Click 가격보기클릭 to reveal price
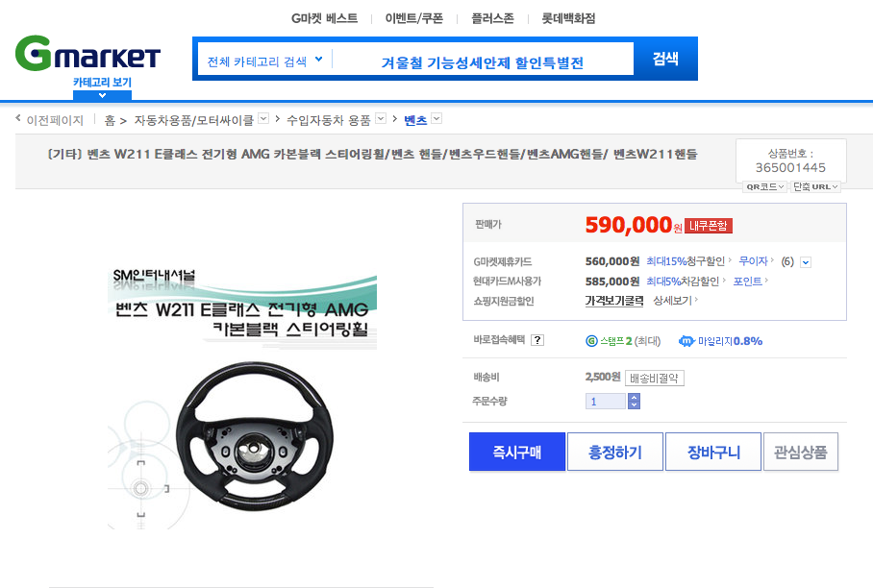The image size is (873, 588). (614, 301)
